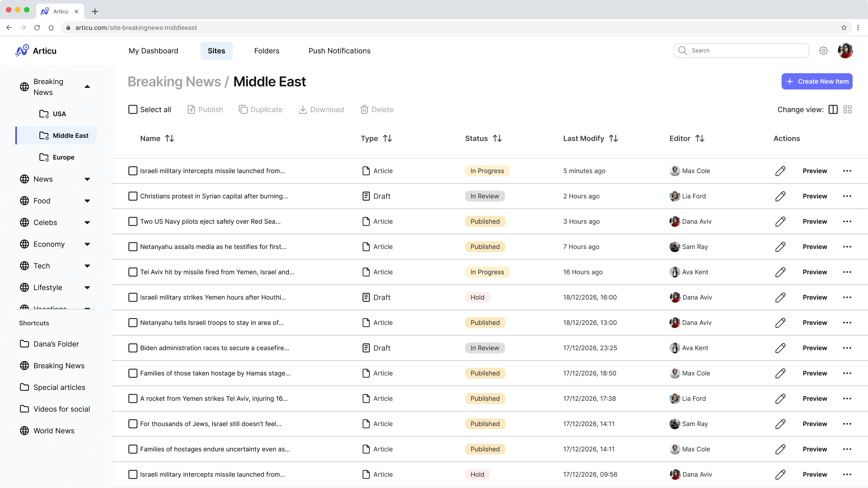
Task: Collapse the Breaking News site tree
Action: tap(87, 86)
